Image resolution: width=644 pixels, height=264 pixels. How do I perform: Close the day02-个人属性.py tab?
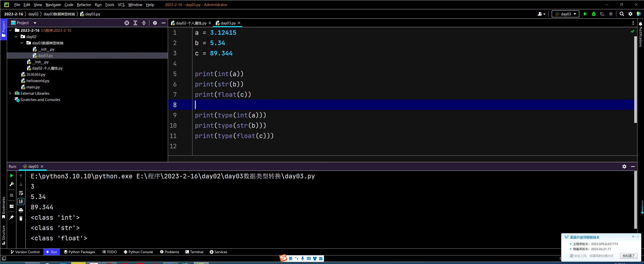click(210, 23)
